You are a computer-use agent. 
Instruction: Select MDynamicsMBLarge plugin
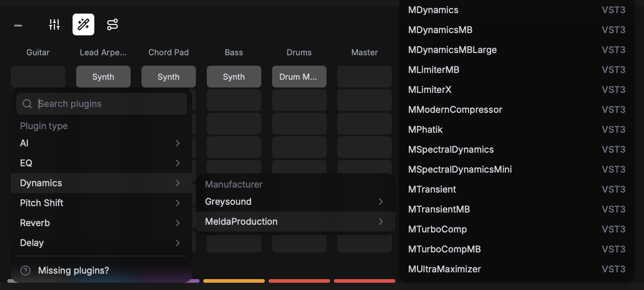coord(517,50)
